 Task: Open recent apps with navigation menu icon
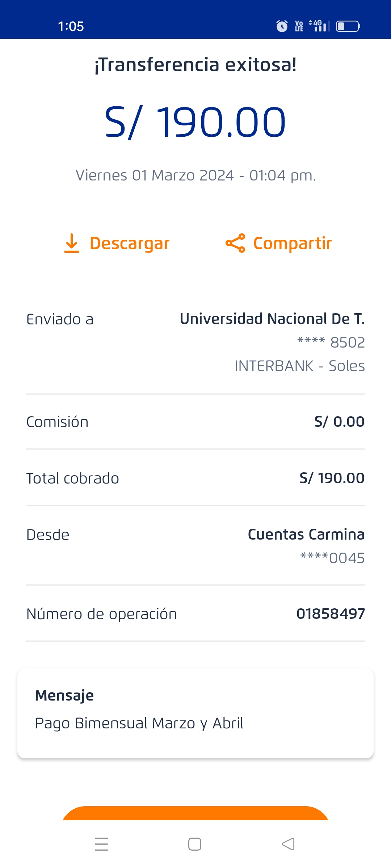[x=101, y=844]
